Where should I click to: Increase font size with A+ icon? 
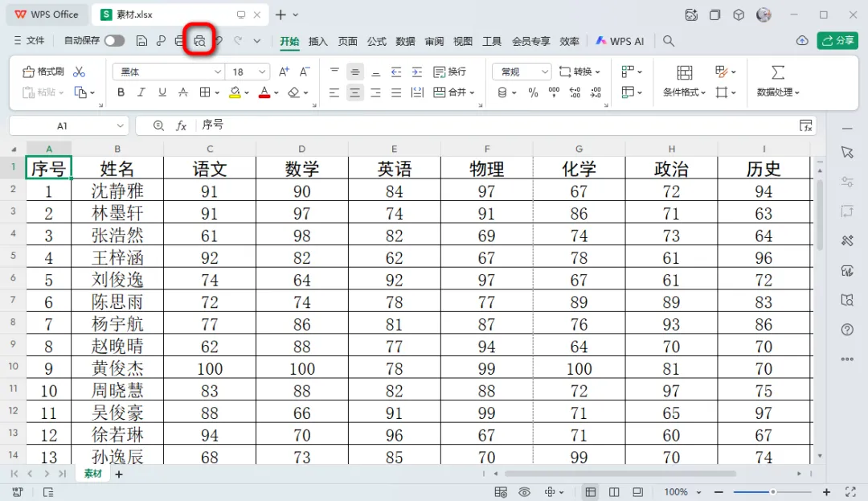pos(284,72)
